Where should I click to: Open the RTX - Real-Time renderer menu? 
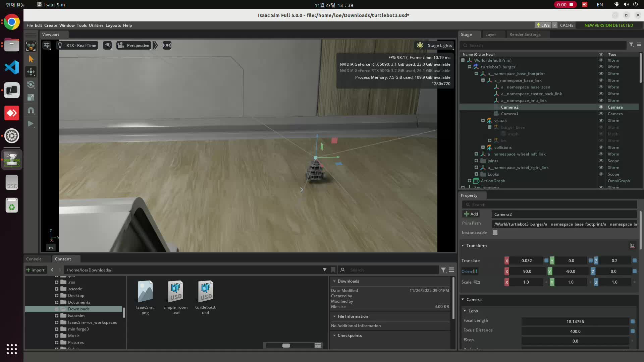coord(77,45)
